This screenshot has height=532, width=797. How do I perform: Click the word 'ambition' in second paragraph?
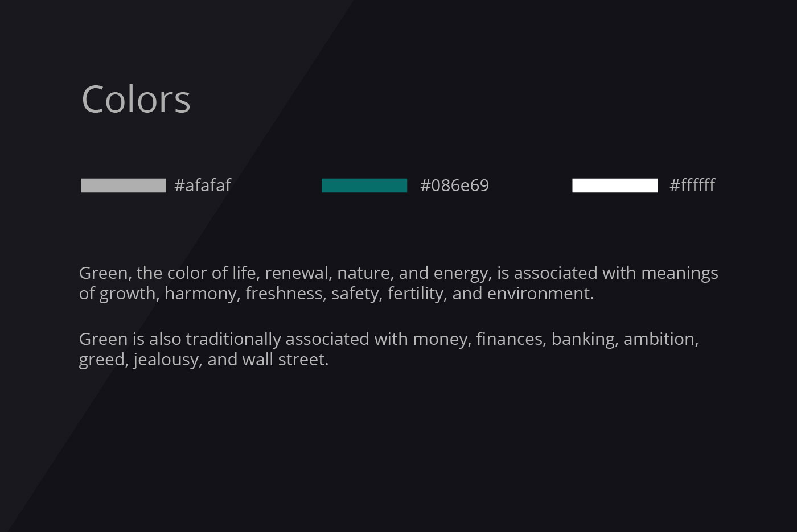coord(661,339)
